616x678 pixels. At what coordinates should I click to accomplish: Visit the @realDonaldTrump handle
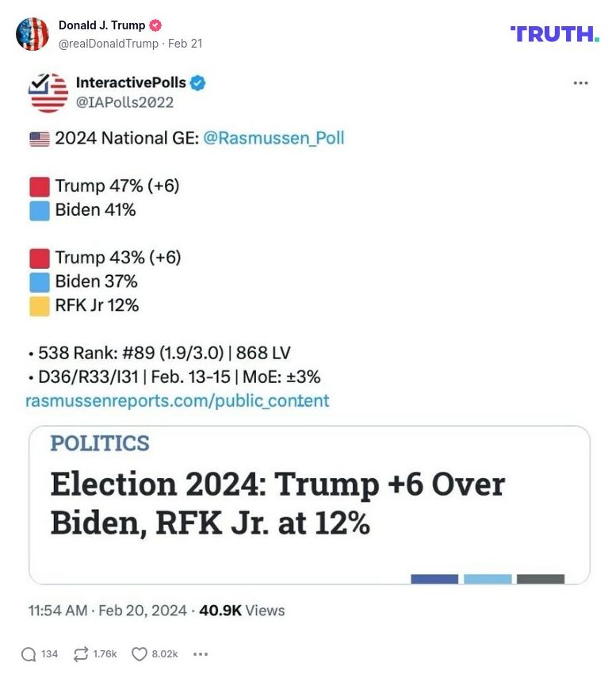108,44
